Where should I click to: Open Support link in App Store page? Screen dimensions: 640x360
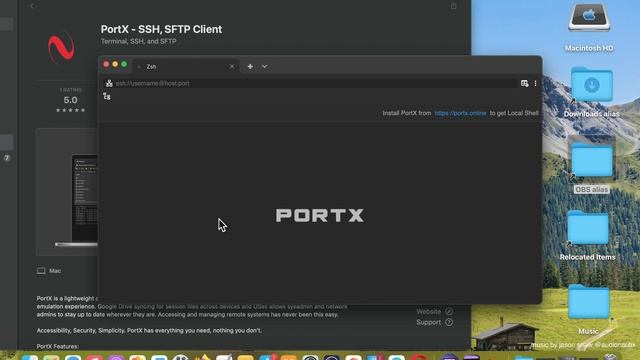pos(434,322)
